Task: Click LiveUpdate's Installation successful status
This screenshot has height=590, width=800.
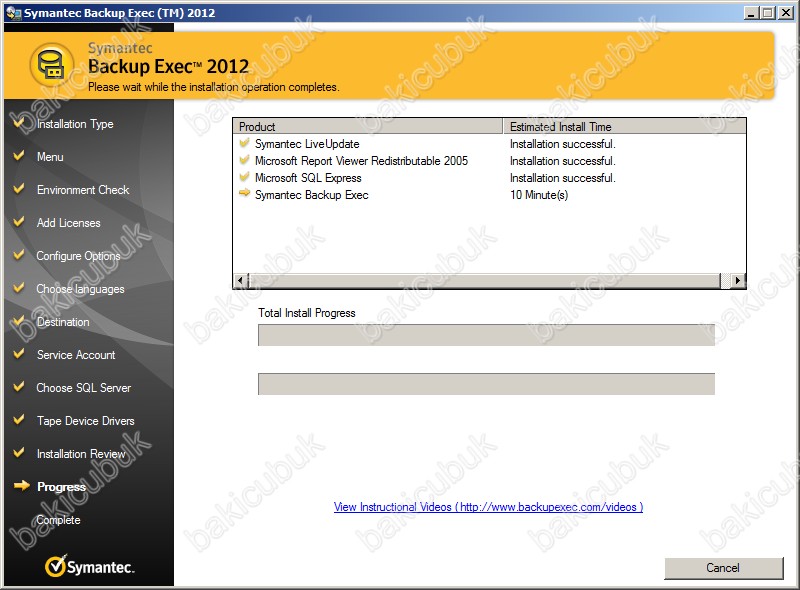Action: [x=563, y=144]
